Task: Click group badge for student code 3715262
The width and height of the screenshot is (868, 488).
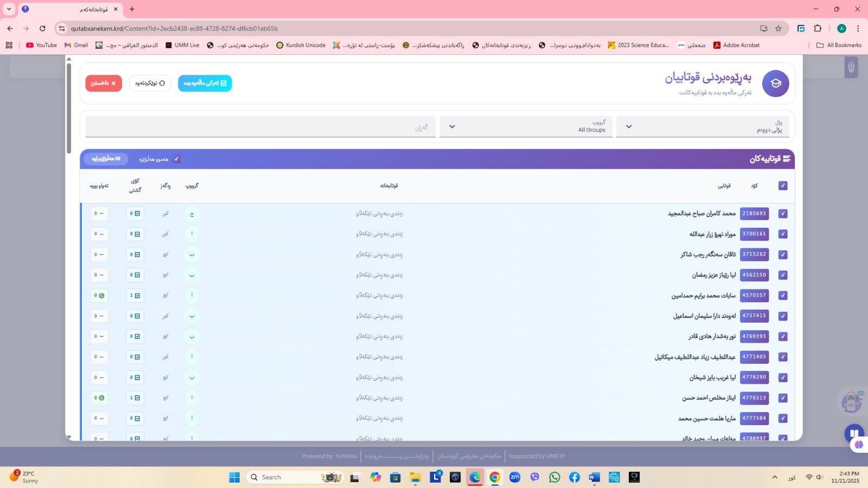Action: coord(192,254)
